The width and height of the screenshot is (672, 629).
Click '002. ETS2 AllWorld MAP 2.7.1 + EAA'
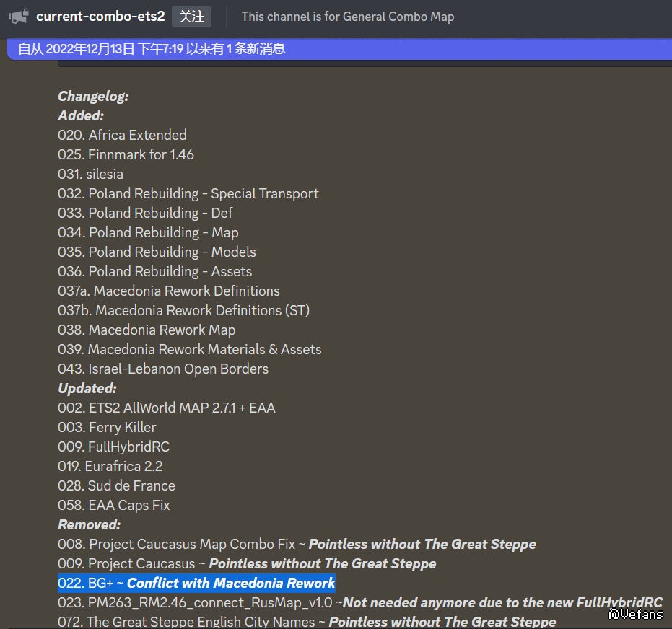[167, 408]
